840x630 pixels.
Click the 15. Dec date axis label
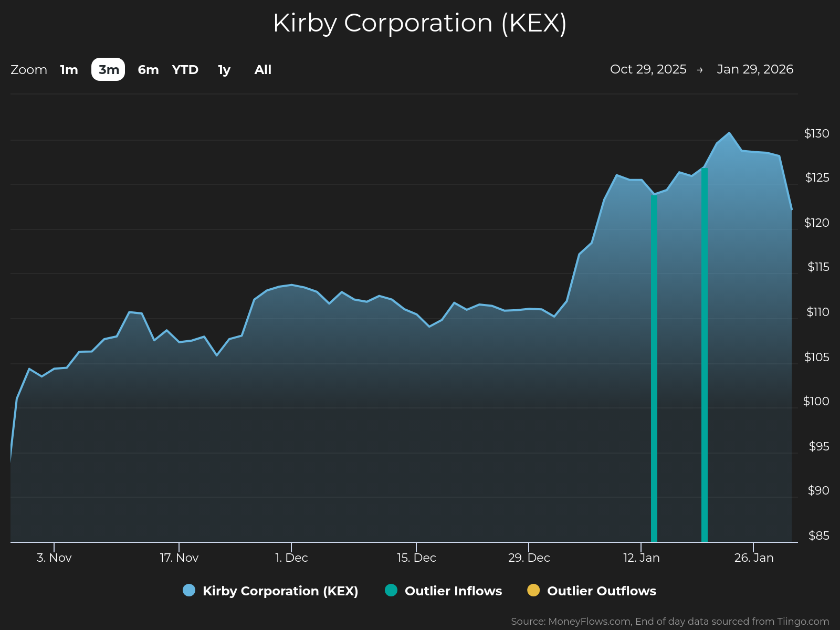416,558
